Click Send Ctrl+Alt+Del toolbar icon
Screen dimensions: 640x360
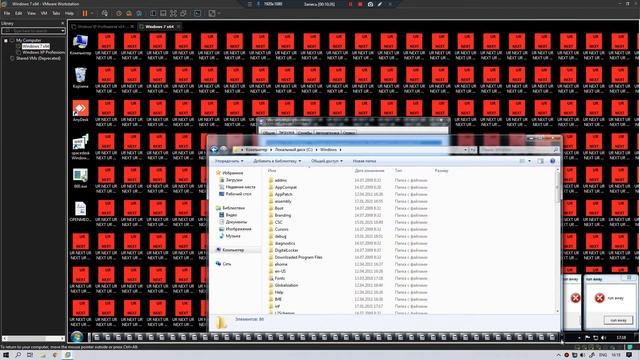pyautogui.click(x=105, y=13)
